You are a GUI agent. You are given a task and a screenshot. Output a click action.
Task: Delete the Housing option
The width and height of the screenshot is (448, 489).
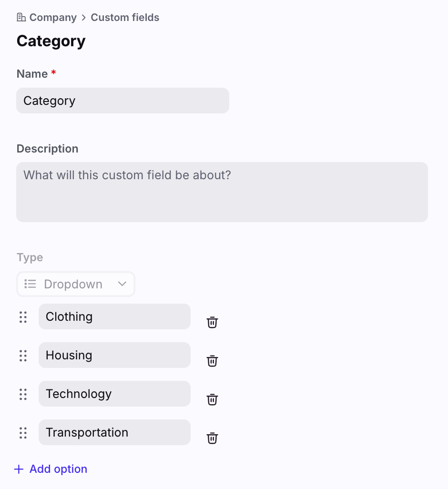[x=212, y=361]
